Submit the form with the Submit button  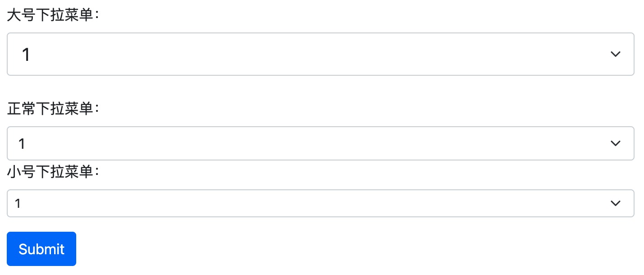click(x=41, y=249)
